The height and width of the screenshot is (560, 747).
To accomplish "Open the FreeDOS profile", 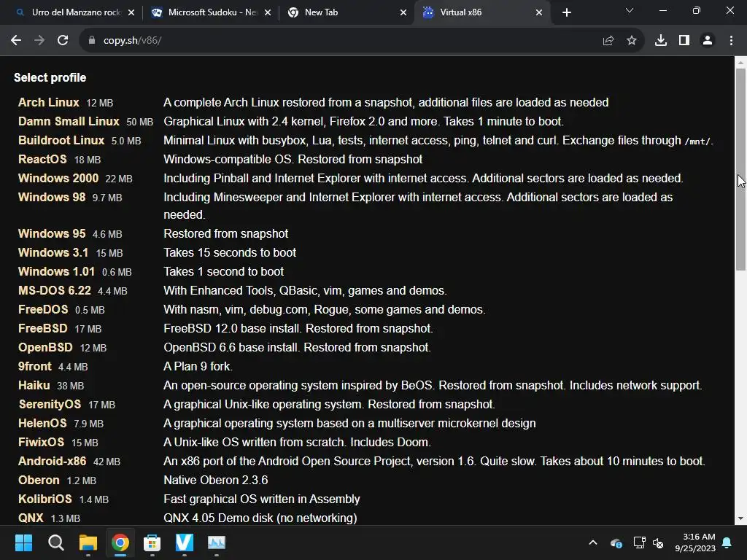I will (43, 309).
